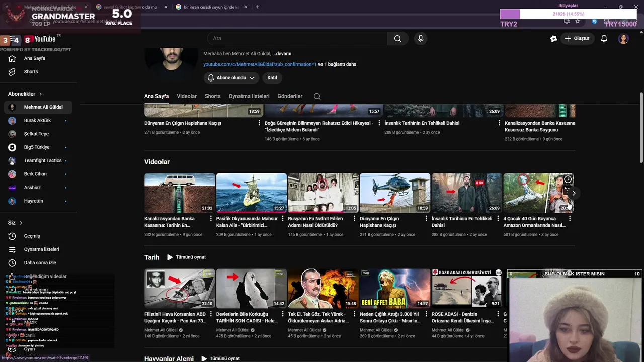Click the Katıl join button
The width and height of the screenshot is (644, 362).
tap(272, 78)
